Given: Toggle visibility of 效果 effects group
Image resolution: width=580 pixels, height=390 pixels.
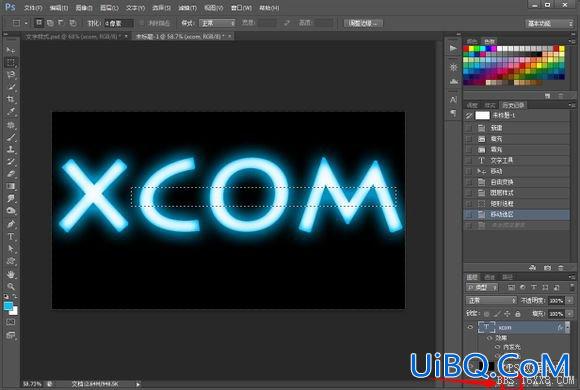Looking at the screenshot, I should [490, 338].
